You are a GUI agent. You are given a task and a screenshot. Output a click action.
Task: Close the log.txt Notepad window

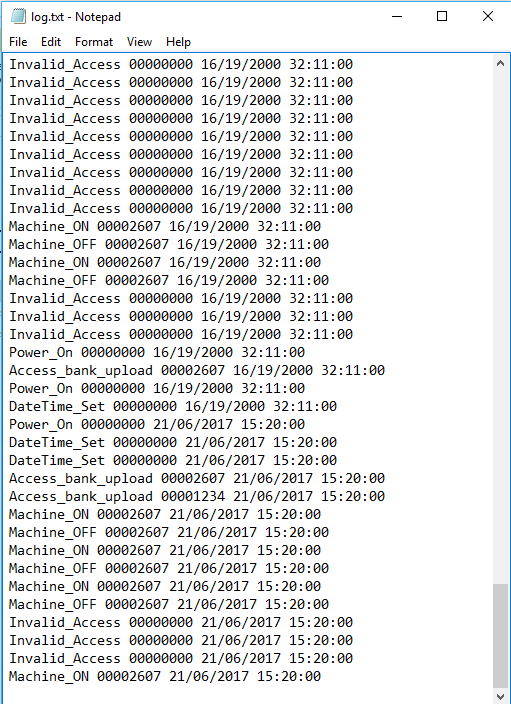coord(488,17)
